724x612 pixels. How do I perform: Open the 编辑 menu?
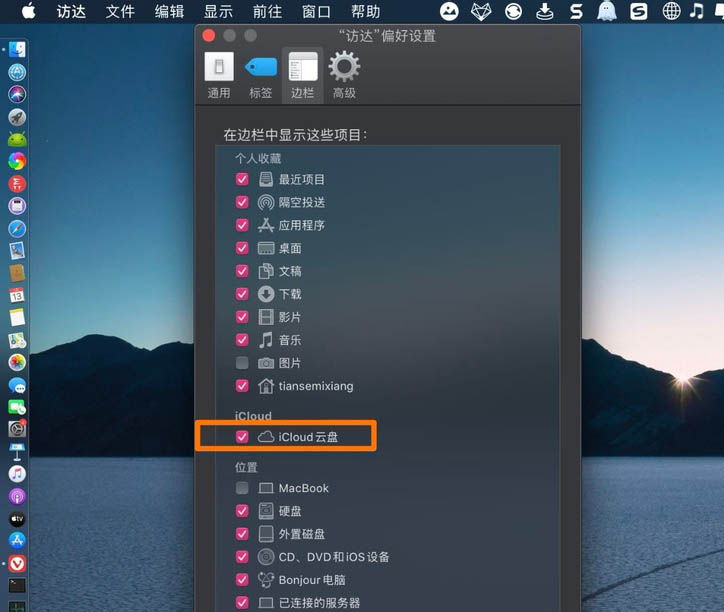(x=169, y=12)
